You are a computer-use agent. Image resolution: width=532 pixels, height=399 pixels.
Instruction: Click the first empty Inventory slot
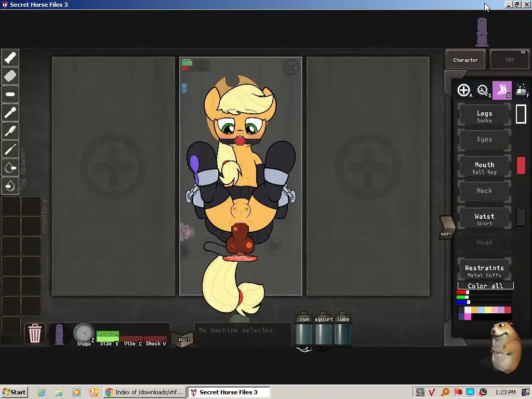click(x=11, y=206)
